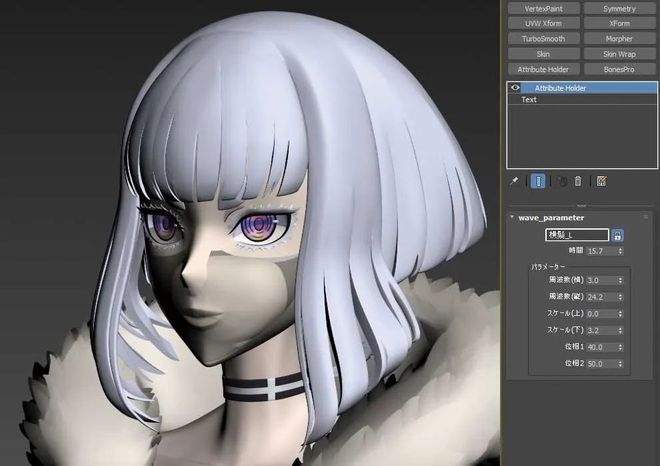The width and height of the screenshot is (660, 466).
Task: Select Text base object in stack
Action: (529, 100)
